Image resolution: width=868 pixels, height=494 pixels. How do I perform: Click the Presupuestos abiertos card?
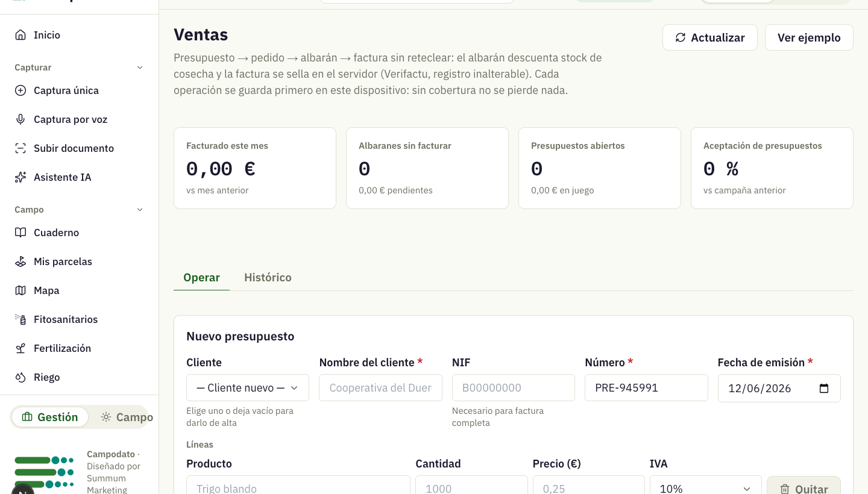coord(600,168)
